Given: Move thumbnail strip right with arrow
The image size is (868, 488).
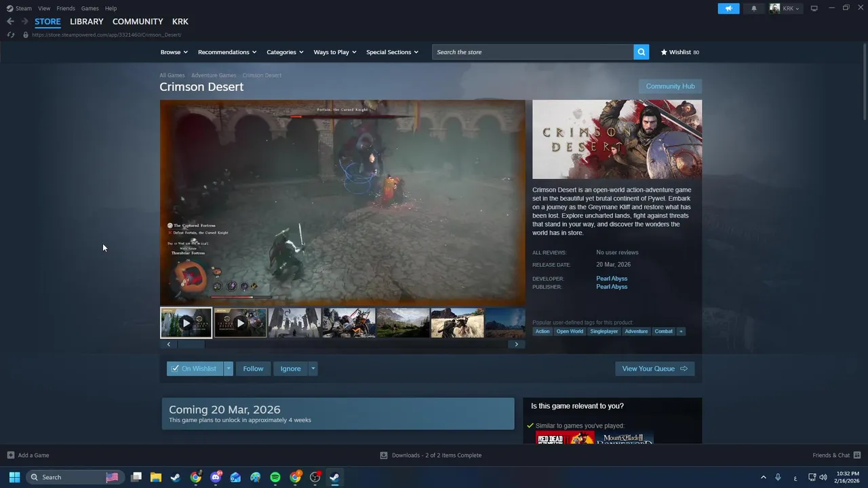Looking at the screenshot, I should [x=516, y=344].
